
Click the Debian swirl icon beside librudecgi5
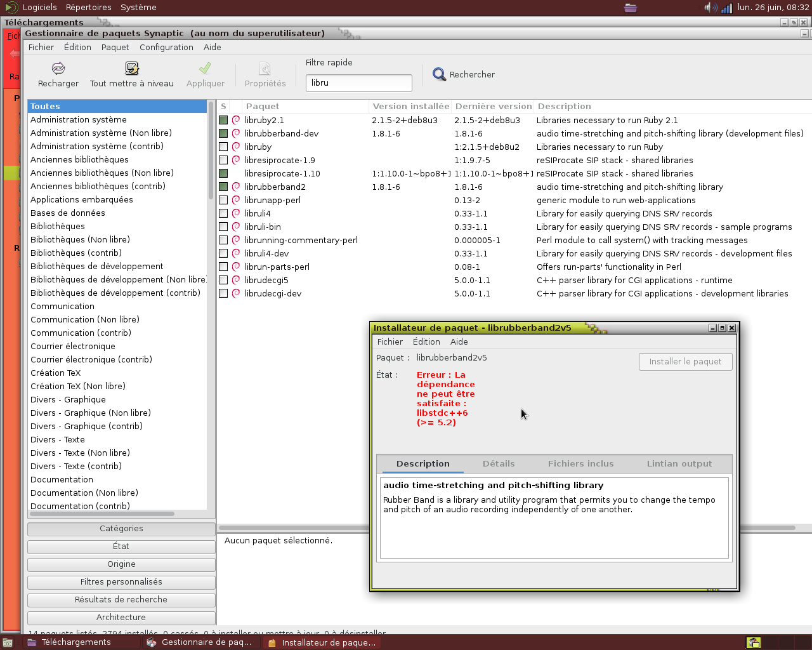tap(236, 280)
